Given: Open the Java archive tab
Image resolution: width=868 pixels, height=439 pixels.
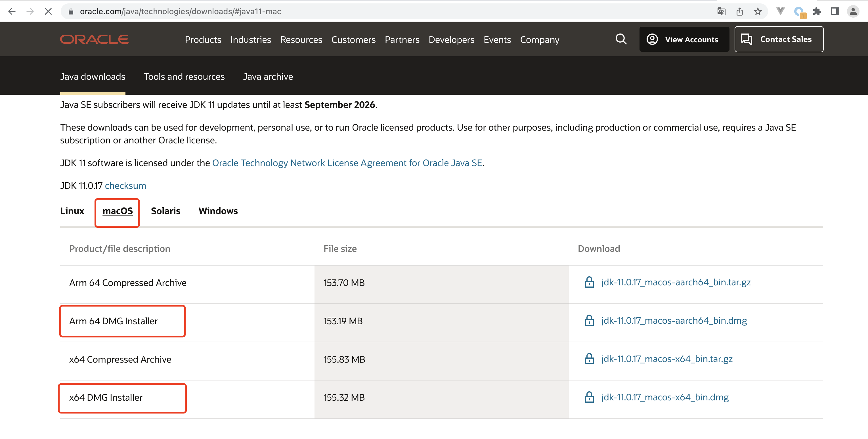Looking at the screenshot, I should click(x=268, y=77).
